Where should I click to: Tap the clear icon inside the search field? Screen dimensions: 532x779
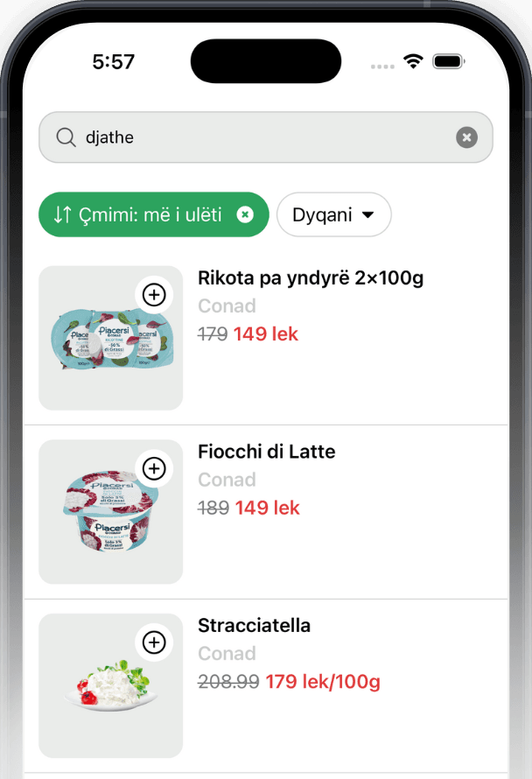(466, 137)
